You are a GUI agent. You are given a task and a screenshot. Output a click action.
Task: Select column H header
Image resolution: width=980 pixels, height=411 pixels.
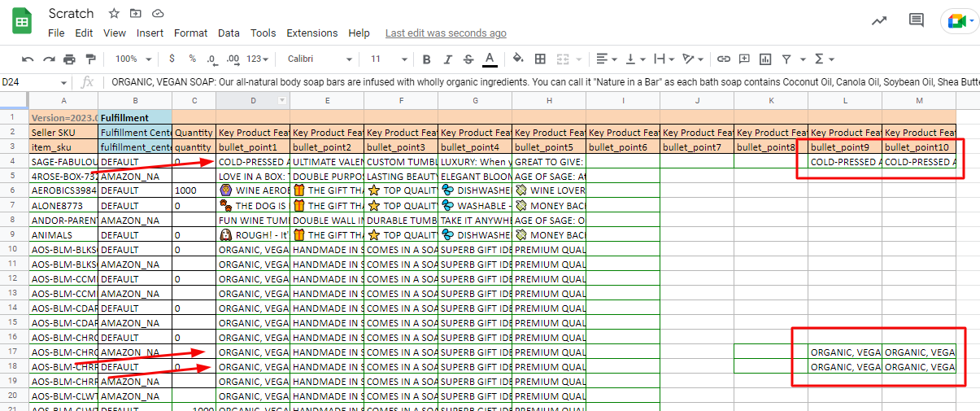point(549,101)
